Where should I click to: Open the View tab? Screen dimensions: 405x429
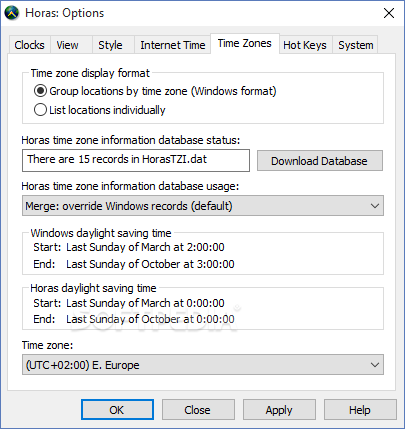67,45
